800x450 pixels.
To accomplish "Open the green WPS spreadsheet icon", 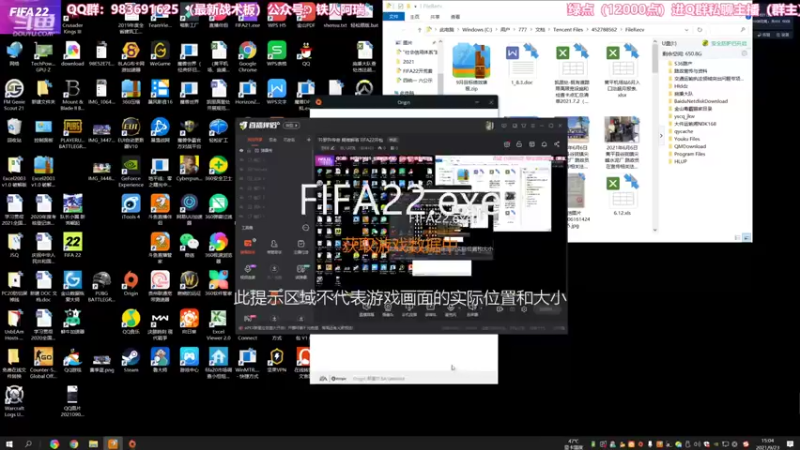I will click(277, 54).
